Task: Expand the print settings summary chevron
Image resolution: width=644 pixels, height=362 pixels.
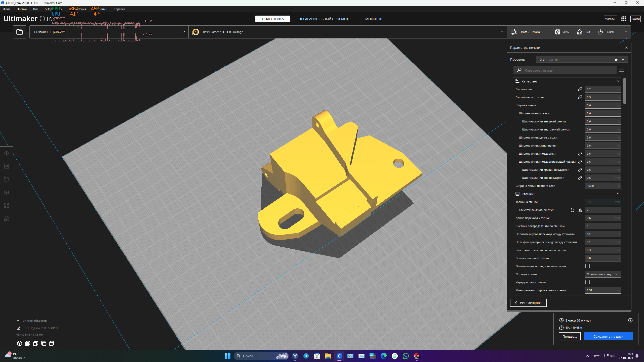Action: pos(626,32)
